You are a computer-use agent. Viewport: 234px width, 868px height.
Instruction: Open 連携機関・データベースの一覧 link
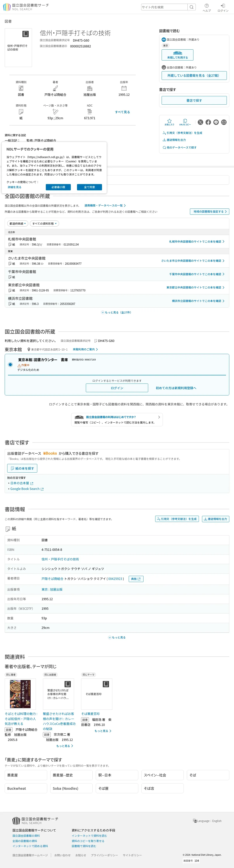pos(105,206)
